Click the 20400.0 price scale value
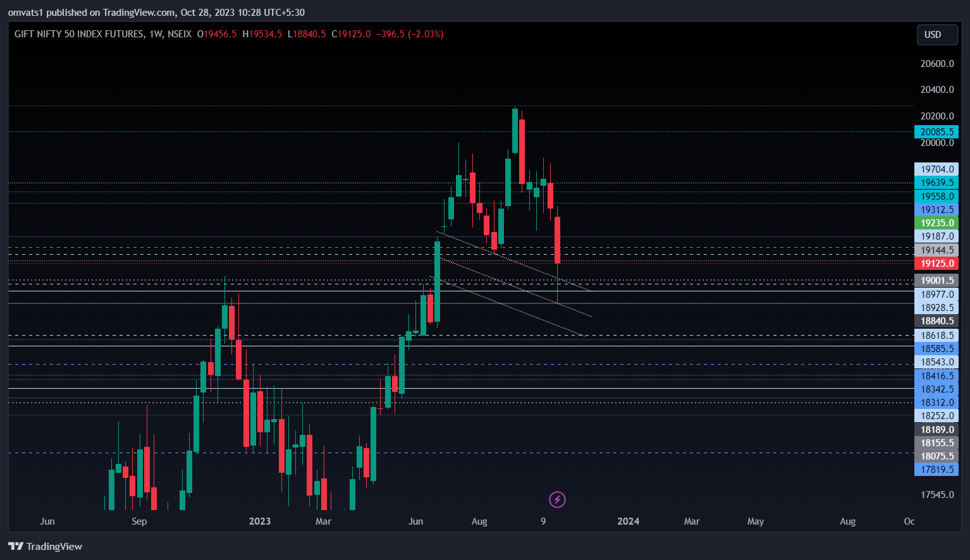The width and height of the screenshot is (970, 560). click(937, 90)
